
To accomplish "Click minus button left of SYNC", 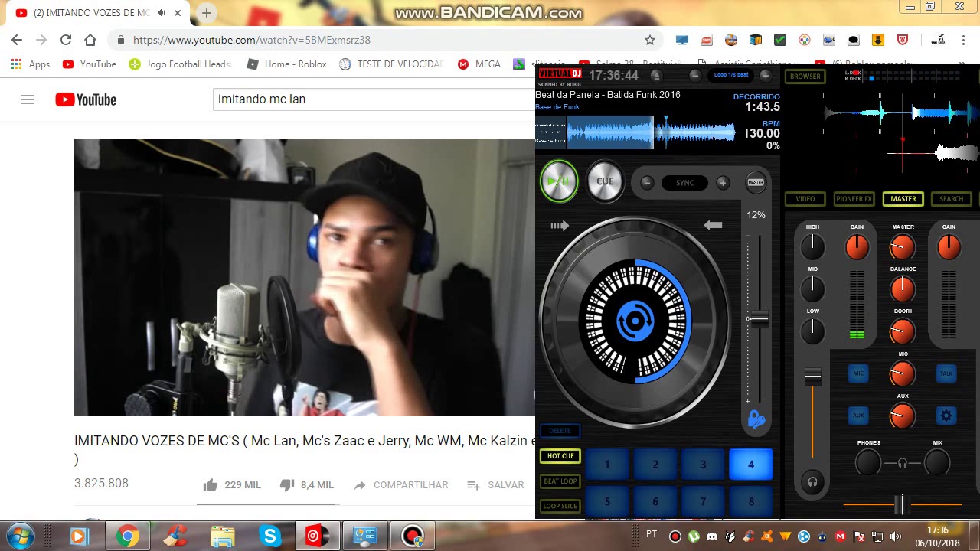I will click(x=647, y=183).
